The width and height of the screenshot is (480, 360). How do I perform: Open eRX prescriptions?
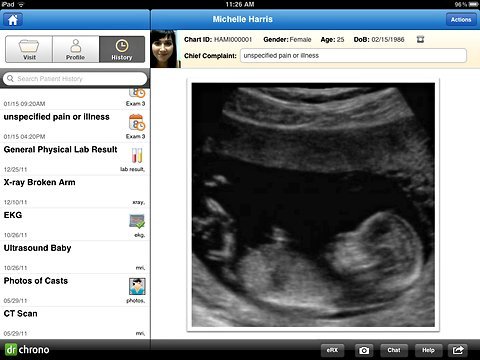pyautogui.click(x=332, y=350)
